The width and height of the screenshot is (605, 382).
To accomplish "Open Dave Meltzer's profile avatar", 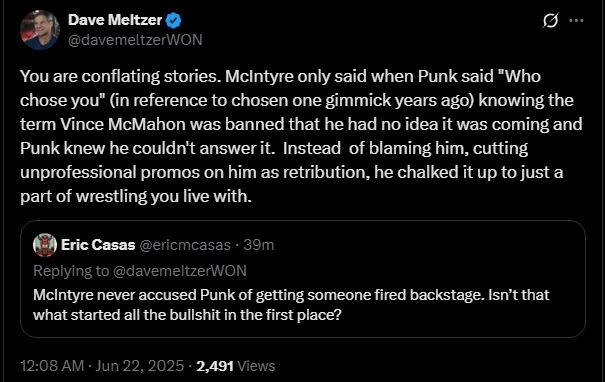I will coord(40,30).
